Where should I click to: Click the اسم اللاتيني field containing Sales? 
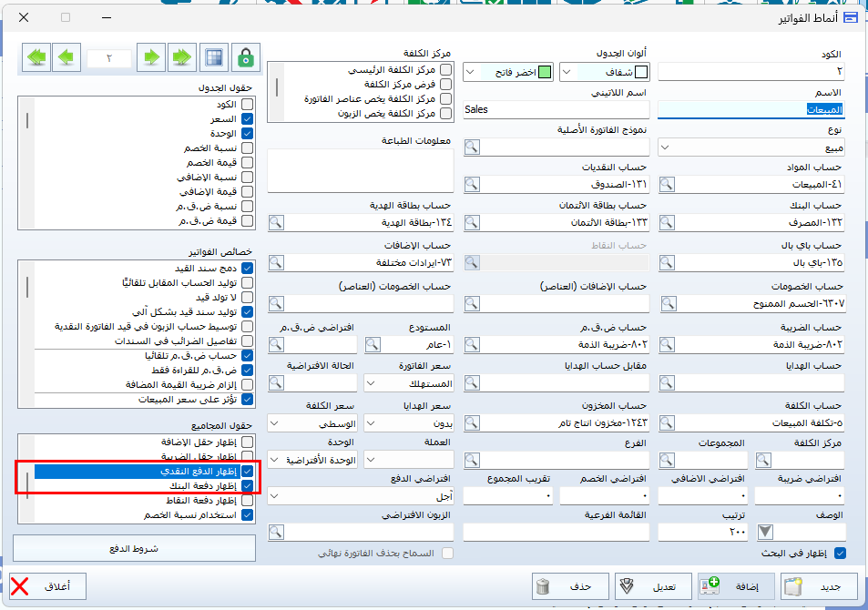pyautogui.click(x=556, y=109)
